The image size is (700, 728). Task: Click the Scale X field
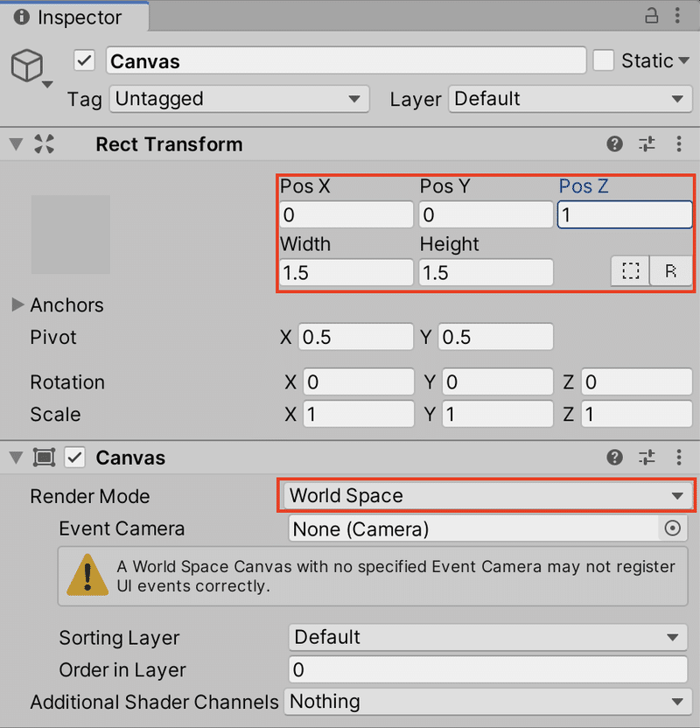(359, 414)
